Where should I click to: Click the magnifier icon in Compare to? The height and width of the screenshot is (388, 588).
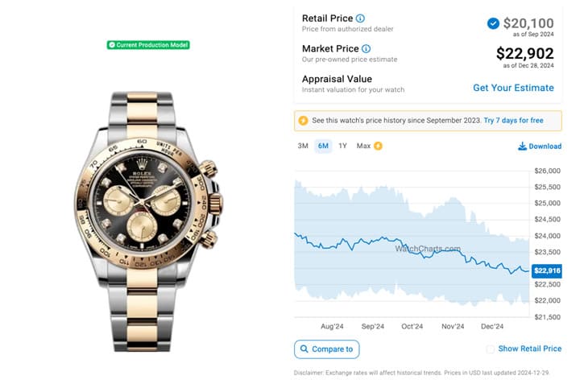(x=303, y=349)
